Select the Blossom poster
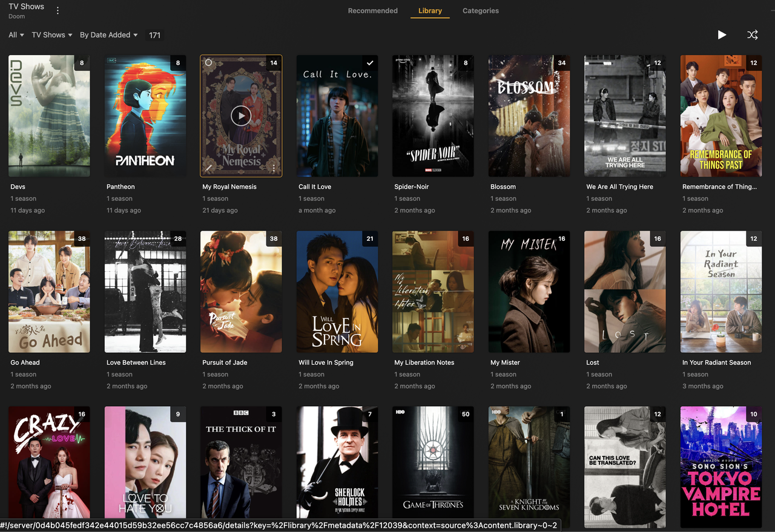This screenshot has width=775, height=532. [x=529, y=116]
